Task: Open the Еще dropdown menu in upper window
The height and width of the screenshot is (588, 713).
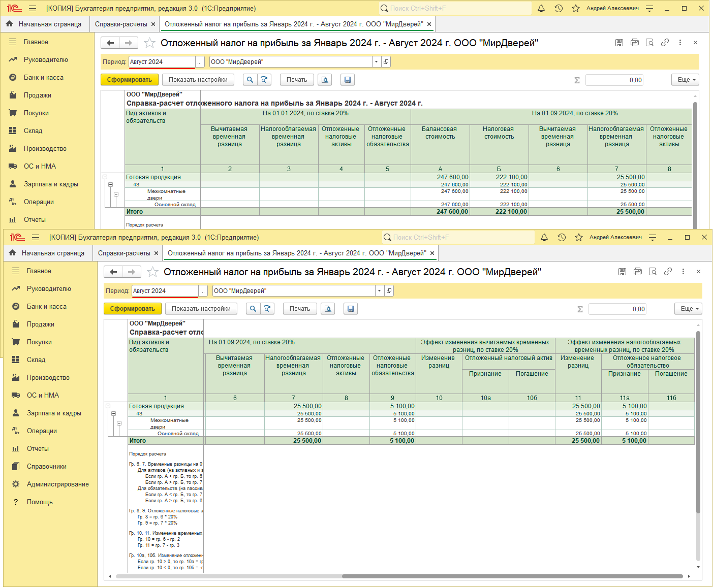Action: pyautogui.click(x=686, y=80)
